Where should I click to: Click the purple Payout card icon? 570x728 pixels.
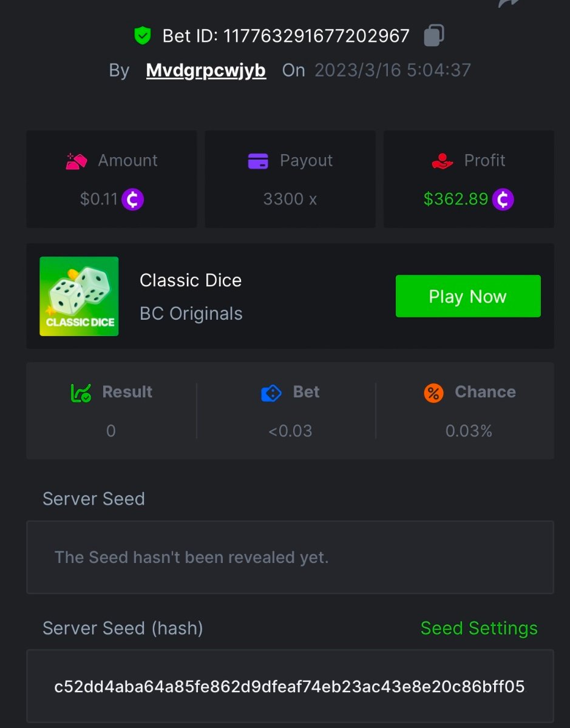point(258,161)
